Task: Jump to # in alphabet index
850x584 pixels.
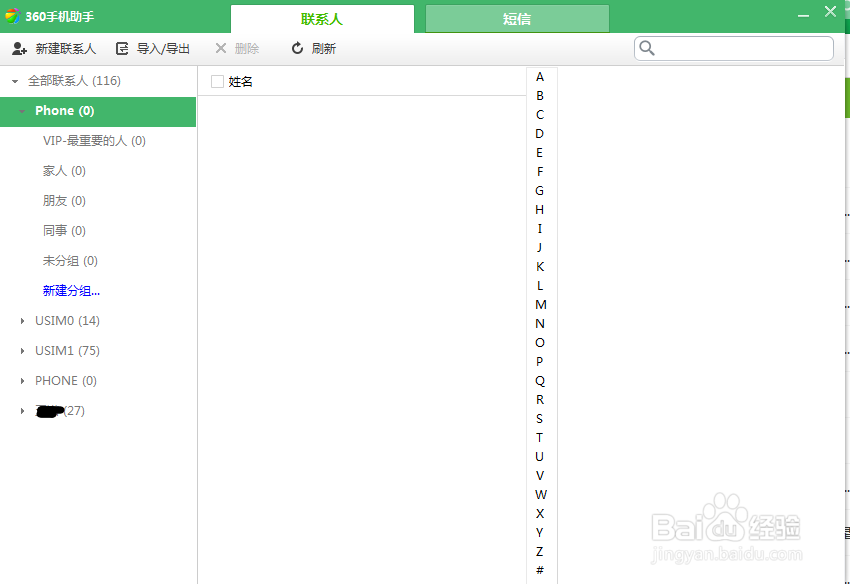Action: point(540,570)
